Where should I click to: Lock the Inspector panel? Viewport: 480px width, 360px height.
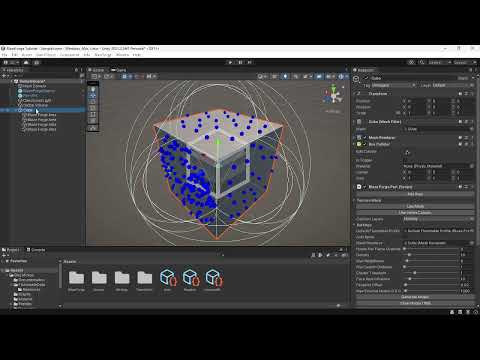471,70
